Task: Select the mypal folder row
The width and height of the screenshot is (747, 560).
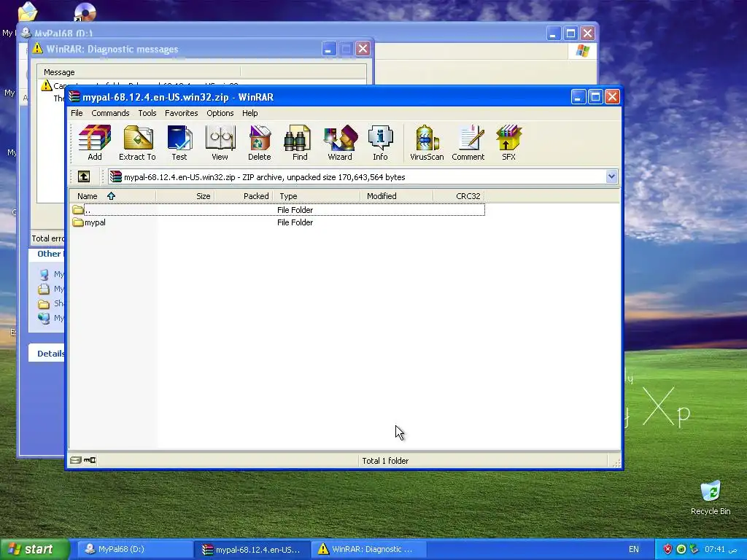Action: point(277,222)
